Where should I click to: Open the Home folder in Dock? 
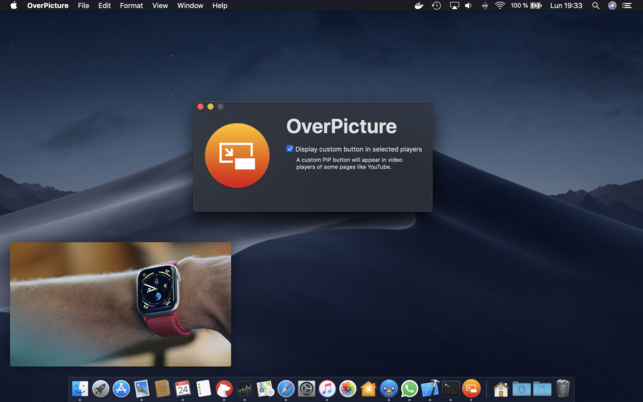[501, 388]
